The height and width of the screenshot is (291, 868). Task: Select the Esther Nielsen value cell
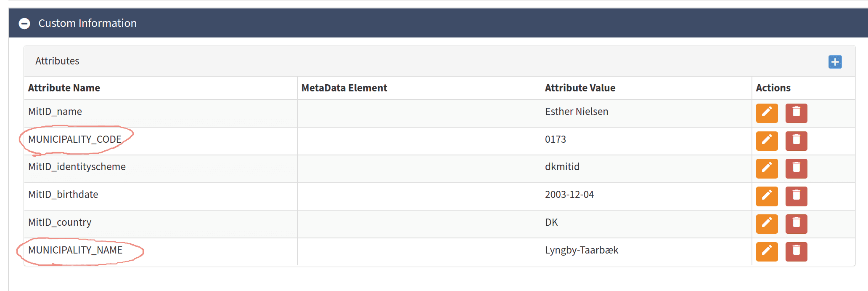577,112
